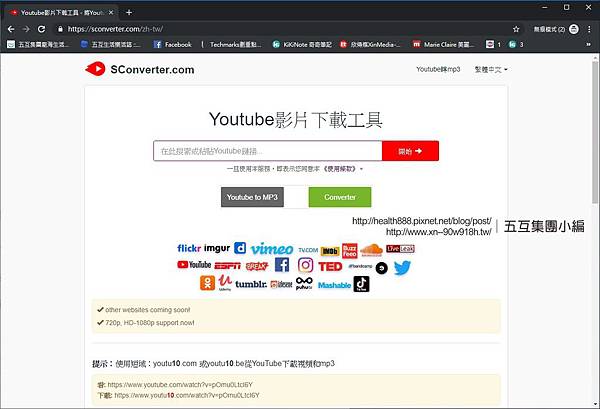
Task: Click the YouTube logo in the sites list
Action: point(194,265)
